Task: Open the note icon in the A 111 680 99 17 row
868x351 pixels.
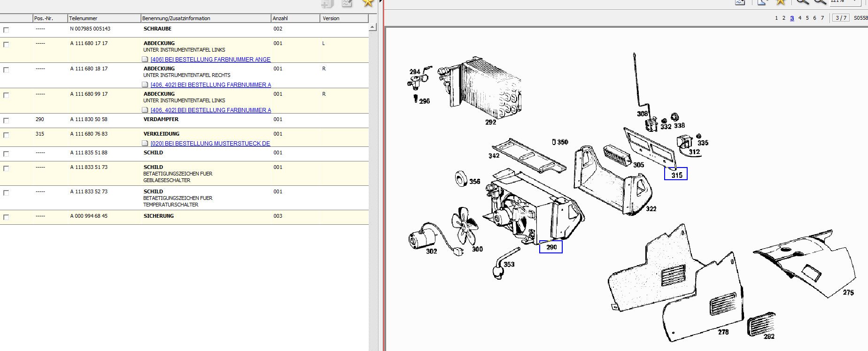Action: point(145,110)
